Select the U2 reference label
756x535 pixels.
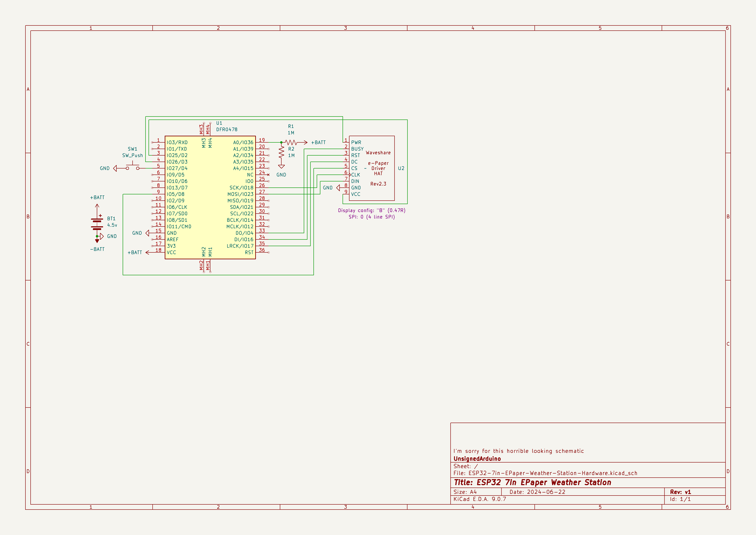coord(401,168)
